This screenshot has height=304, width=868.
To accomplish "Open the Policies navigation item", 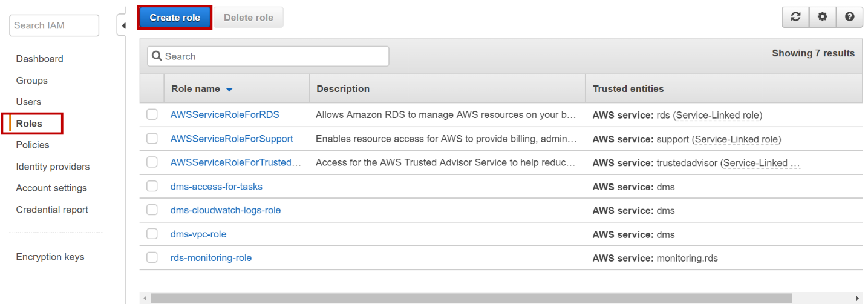I will [x=33, y=145].
